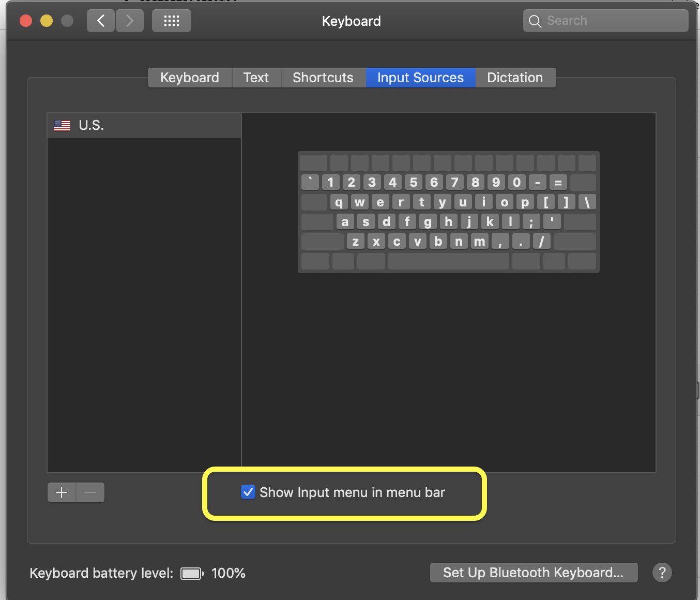Click Set Up Bluetooth Keyboard
This screenshot has height=600, width=700.
pyautogui.click(x=534, y=573)
